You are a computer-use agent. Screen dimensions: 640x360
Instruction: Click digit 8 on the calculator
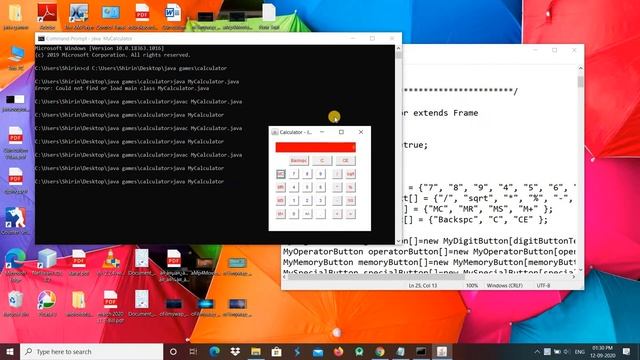point(307,174)
